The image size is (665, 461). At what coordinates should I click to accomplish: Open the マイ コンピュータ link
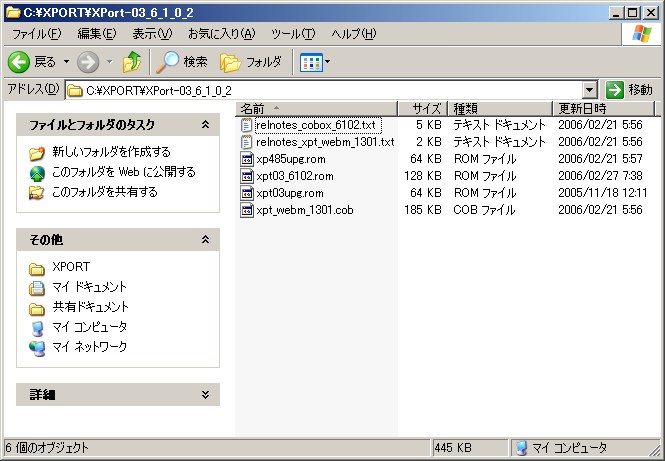(89, 327)
